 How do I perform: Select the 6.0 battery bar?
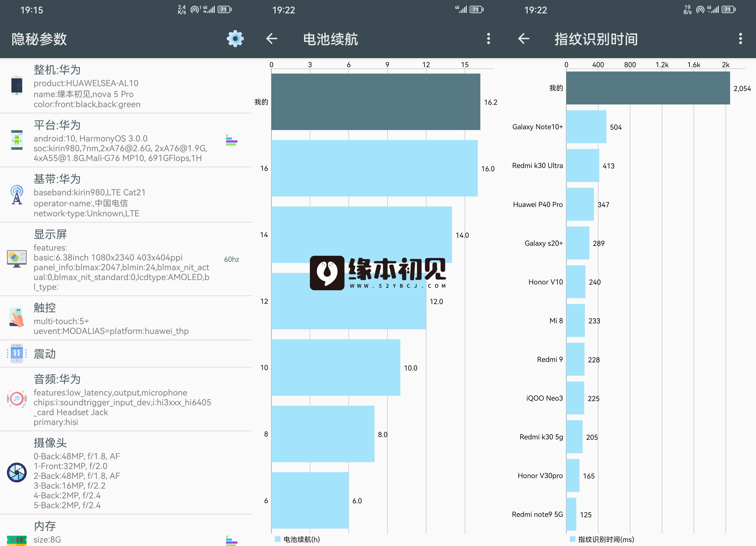(x=310, y=500)
